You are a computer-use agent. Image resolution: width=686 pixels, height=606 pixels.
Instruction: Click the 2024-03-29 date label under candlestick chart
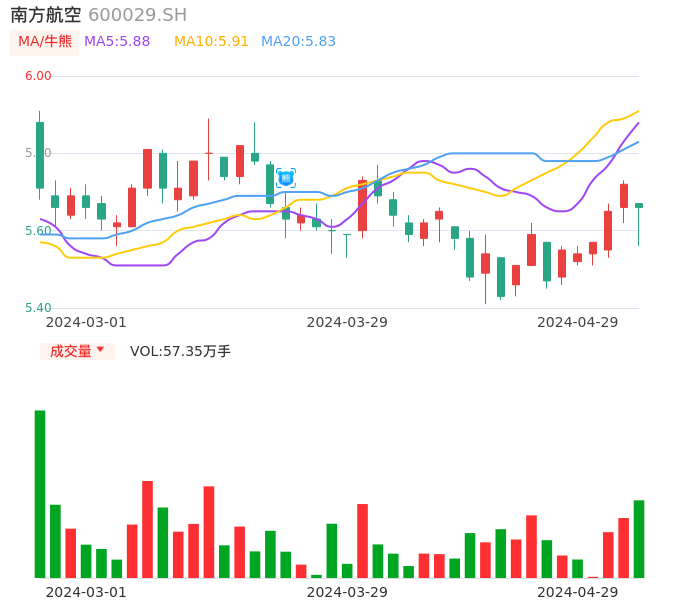(347, 322)
